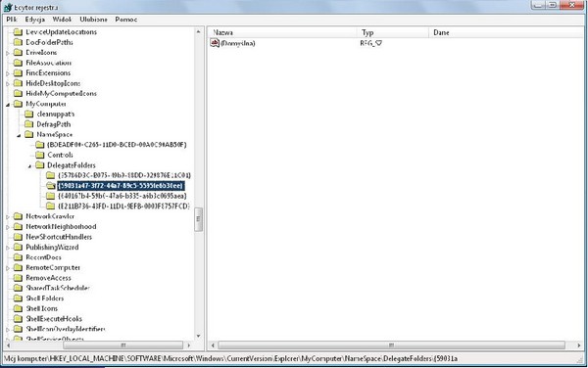Click the open folder icon of {59031a47...}
Image resolution: width=588 pixels, height=368 pixels.
point(51,186)
